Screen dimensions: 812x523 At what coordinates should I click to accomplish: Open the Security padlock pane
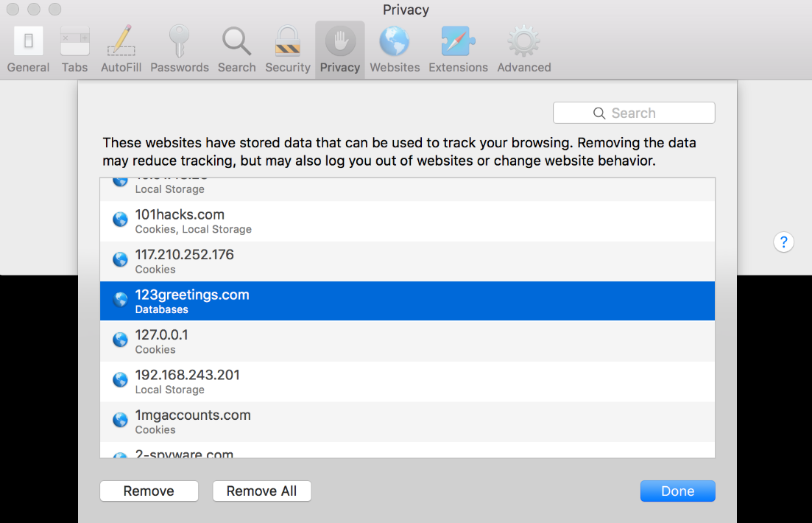pyautogui.click(x=287, y=50)
